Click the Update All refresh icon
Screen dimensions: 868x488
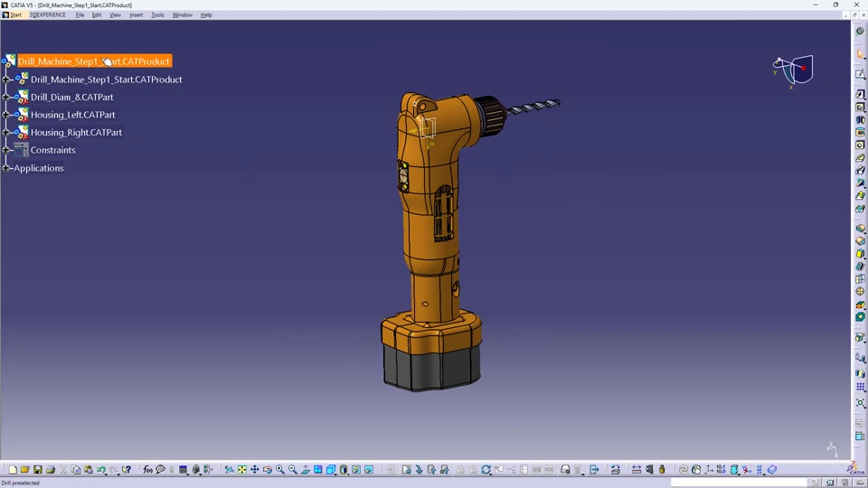pos(486,470)
